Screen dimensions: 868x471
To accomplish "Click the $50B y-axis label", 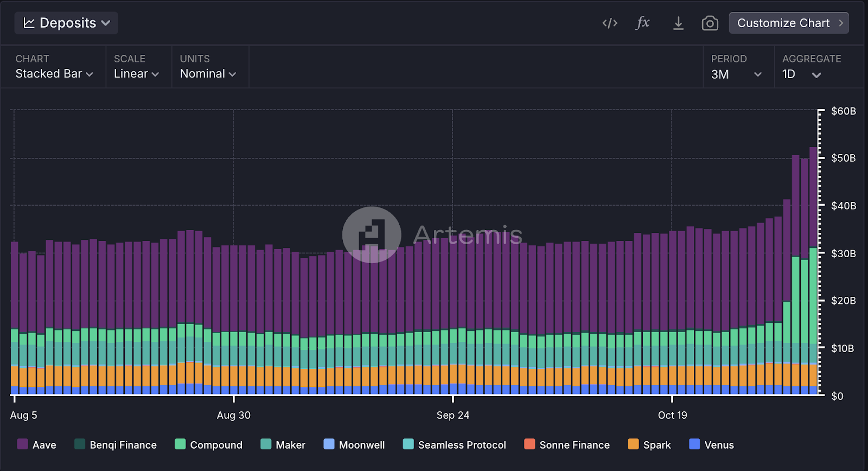I will 844,158.
